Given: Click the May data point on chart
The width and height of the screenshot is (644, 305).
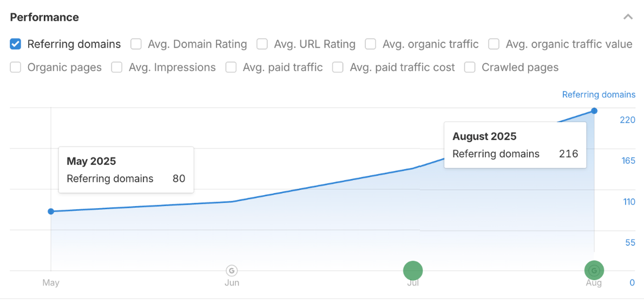Looking at the screenshot, I should coord(51,211).
